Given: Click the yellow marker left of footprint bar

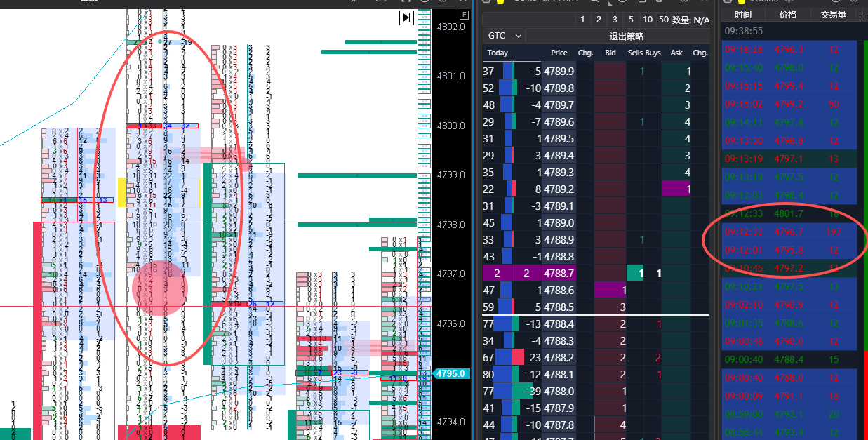Looking at the screenshot, I should click(121, 192).
